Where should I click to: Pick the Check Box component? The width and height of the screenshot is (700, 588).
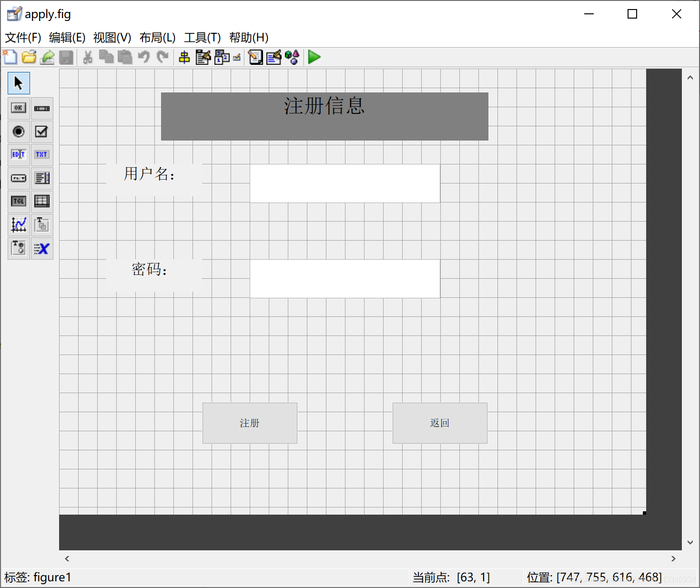pos(42,132)
